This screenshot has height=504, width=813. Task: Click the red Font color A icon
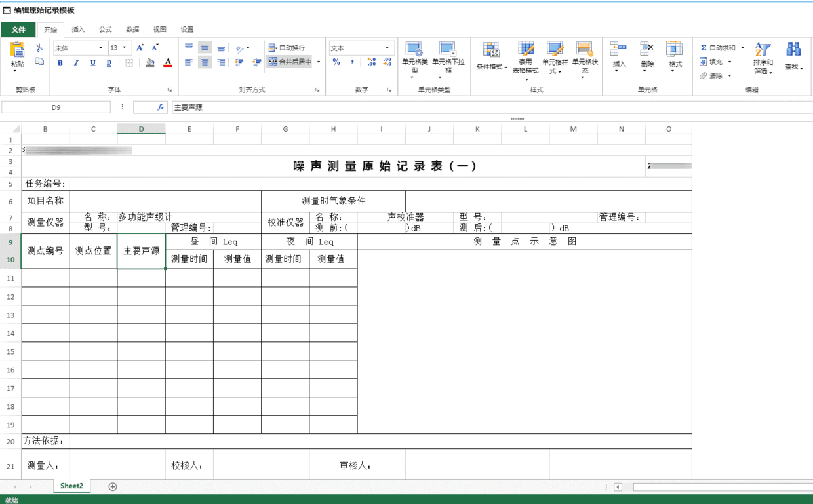[168, 63]
